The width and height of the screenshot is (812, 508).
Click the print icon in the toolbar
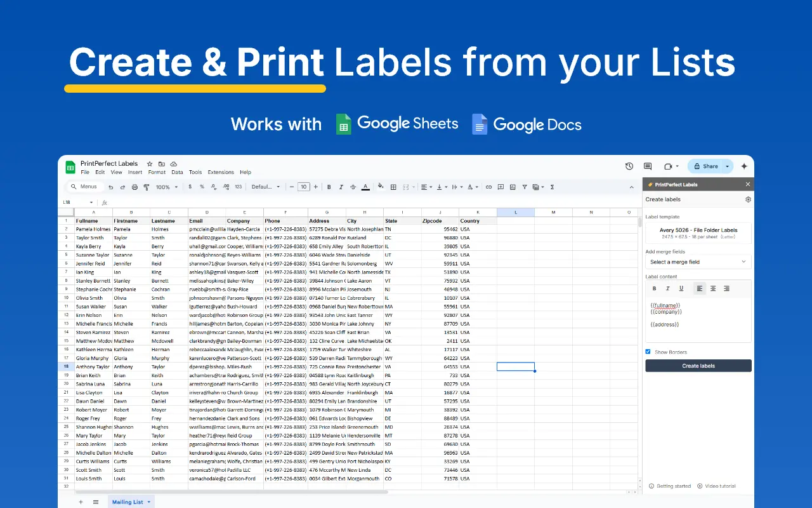coord(134,187)
